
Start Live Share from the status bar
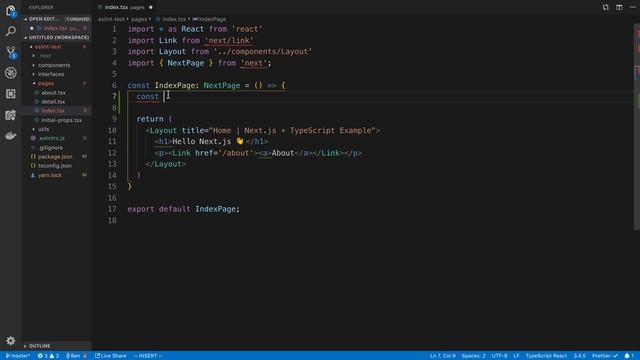pos(111,356)
